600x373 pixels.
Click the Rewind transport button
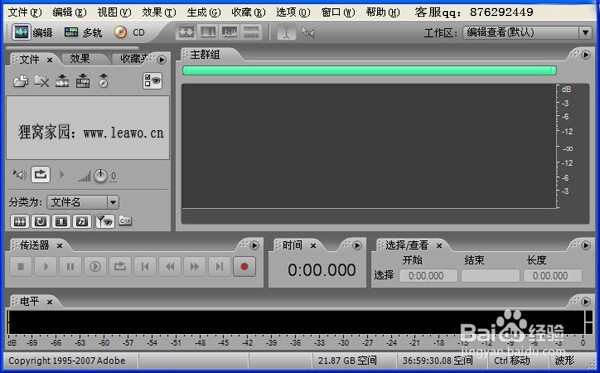(x=170, y=266)
